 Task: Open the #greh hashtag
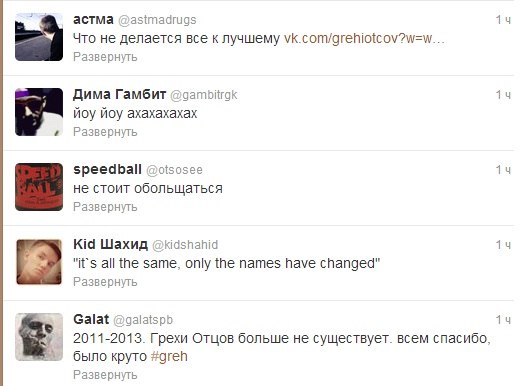tap(169, 356)
